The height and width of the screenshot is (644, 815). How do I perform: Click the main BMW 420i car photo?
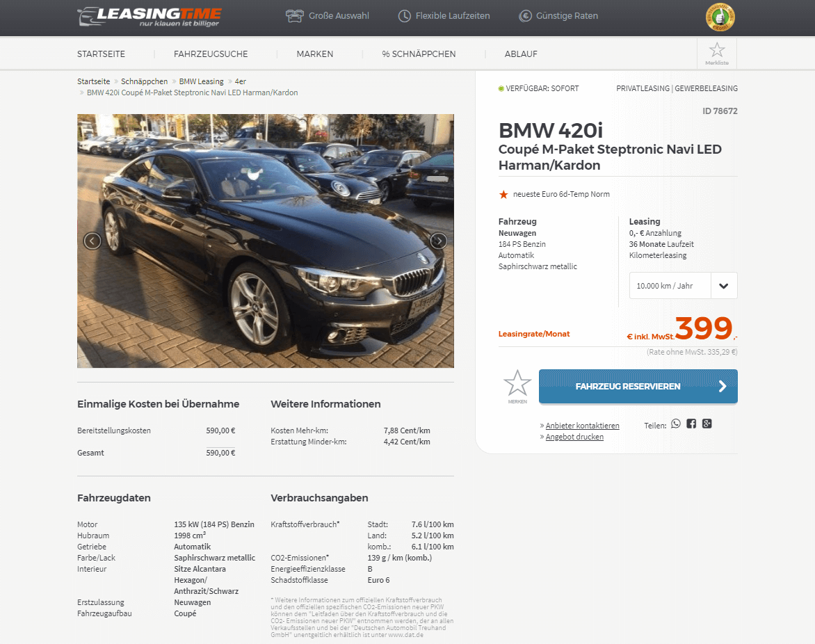point(266,241)
